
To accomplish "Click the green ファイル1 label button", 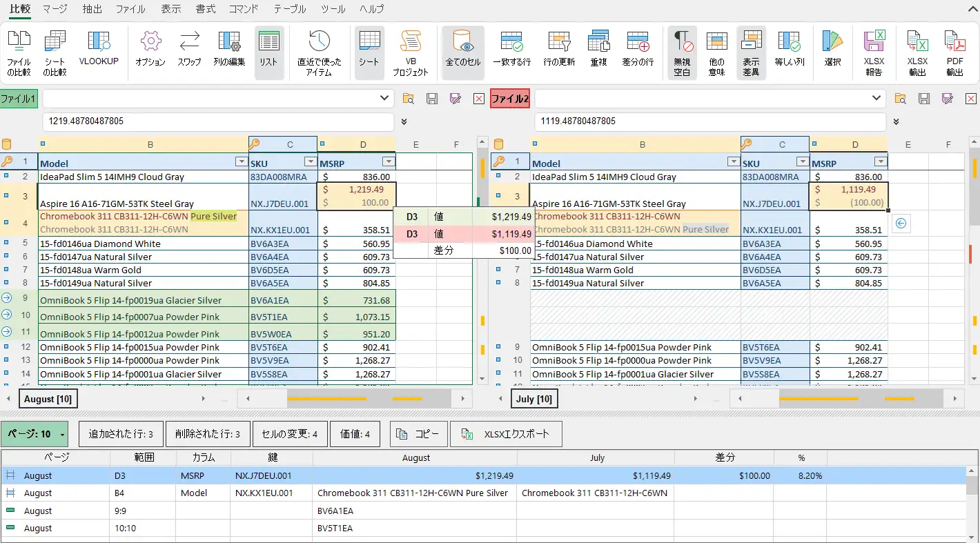I will [19, 99].
